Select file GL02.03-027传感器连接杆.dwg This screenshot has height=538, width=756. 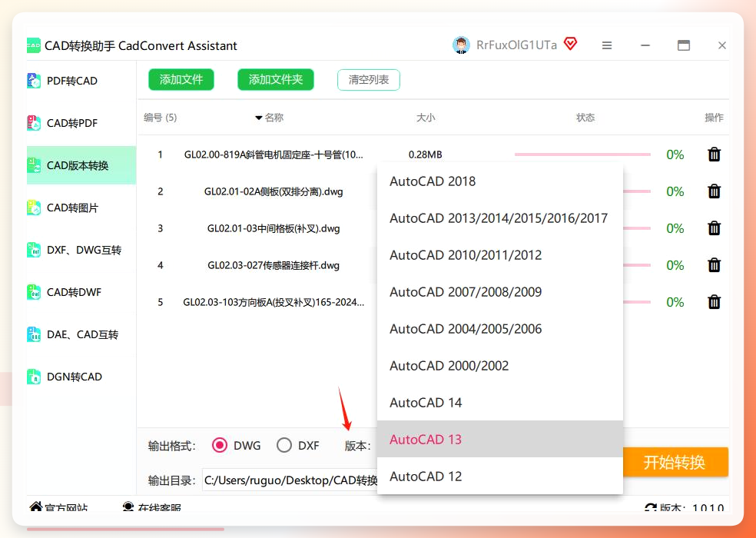point(274,265)
